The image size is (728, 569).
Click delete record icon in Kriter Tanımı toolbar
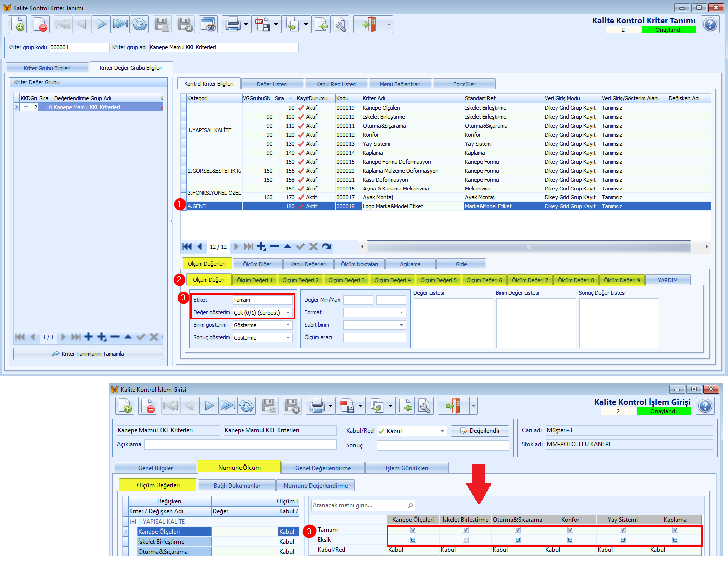coord(40,24)
